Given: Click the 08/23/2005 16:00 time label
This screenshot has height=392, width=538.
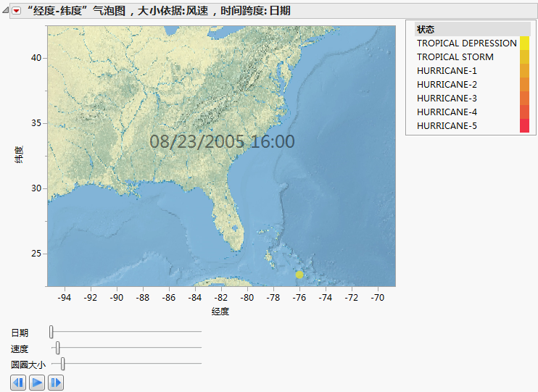Looking at the screenshot, I should (222, 141).
